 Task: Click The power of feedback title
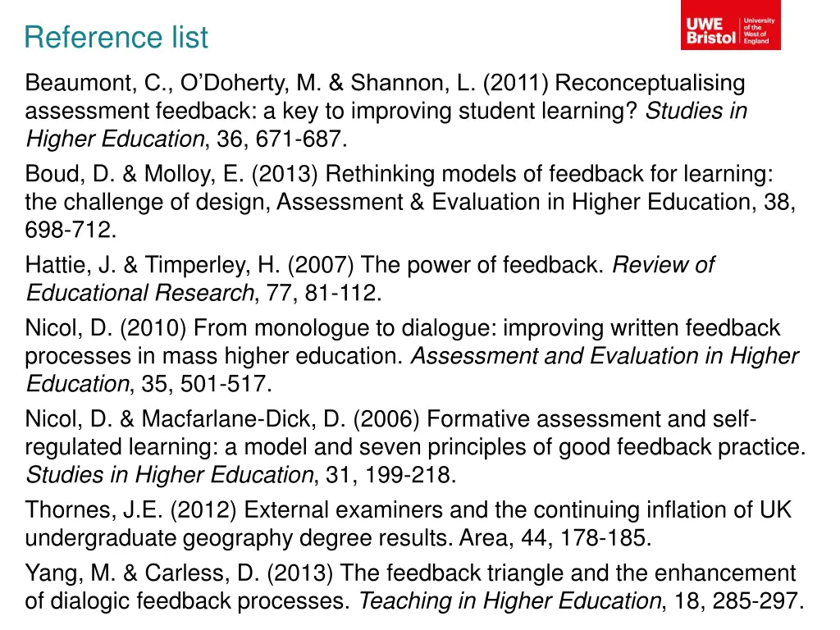(x=482, y=265)
